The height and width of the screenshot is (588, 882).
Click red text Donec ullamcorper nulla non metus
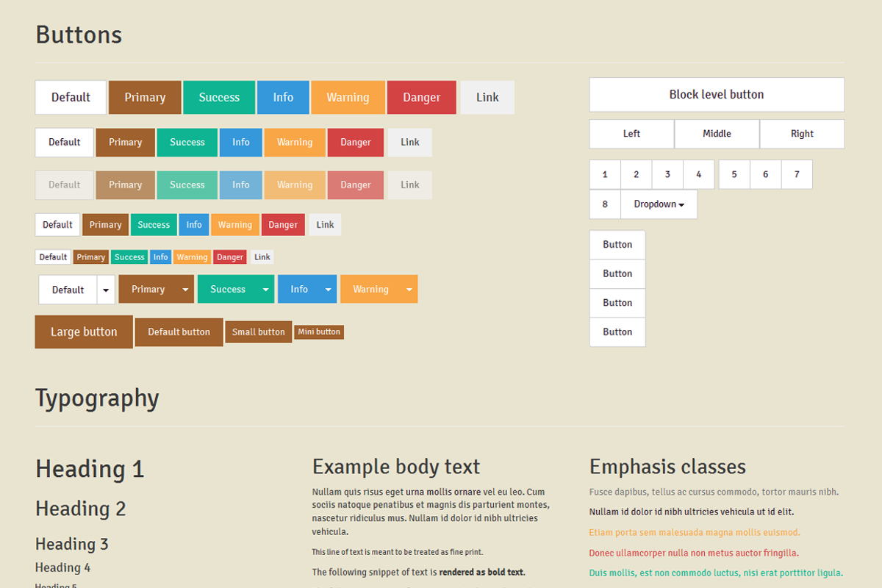[x=694, y=553]
